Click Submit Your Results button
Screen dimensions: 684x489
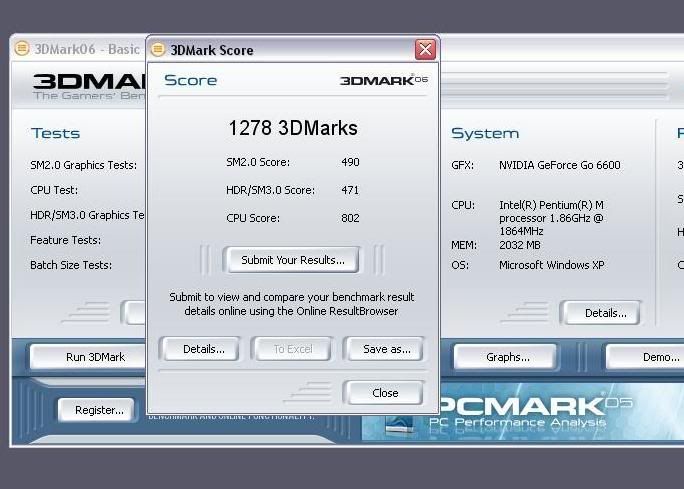pos(292,260)
